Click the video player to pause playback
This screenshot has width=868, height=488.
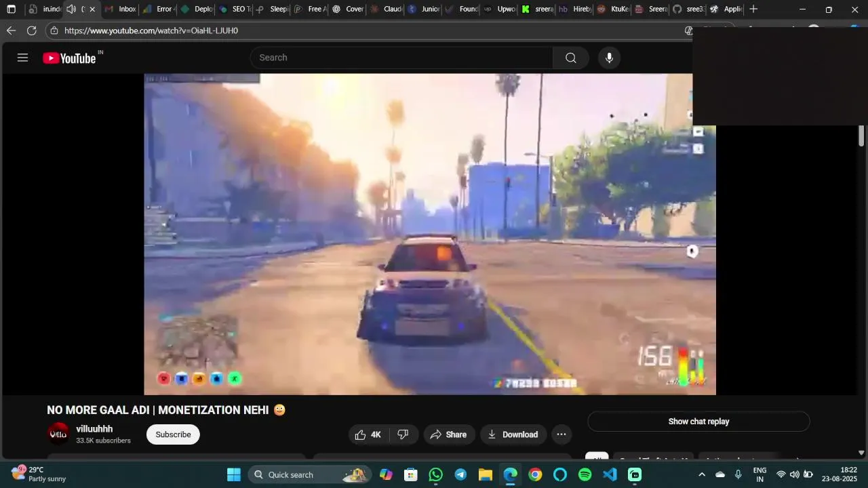coord(430,234)
